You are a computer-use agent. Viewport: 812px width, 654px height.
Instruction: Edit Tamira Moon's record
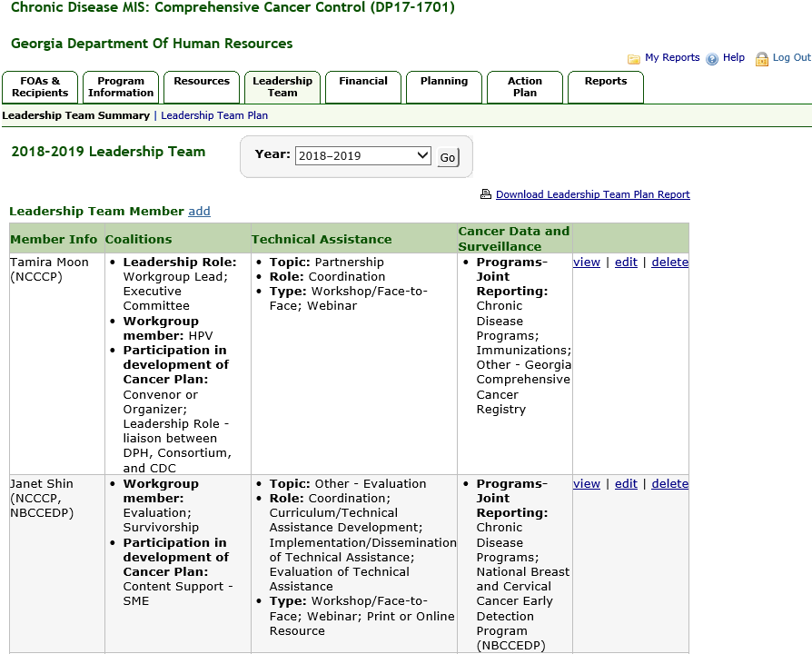click(626, 262)
